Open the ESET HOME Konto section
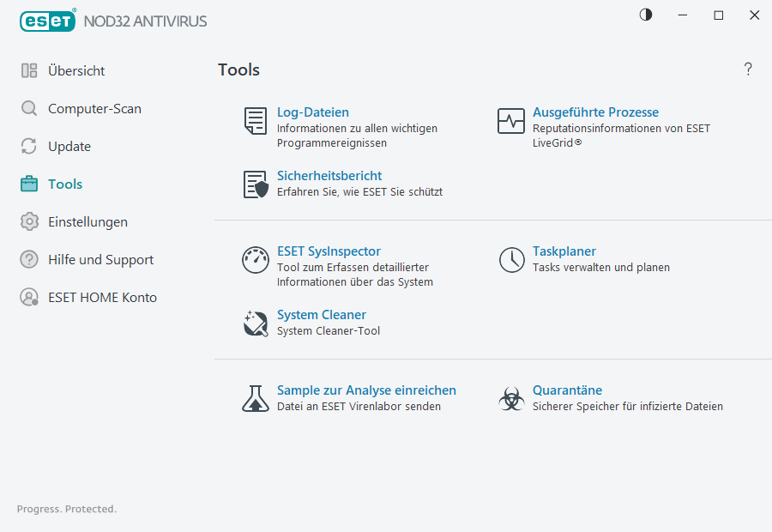 (x=103, y=297)
